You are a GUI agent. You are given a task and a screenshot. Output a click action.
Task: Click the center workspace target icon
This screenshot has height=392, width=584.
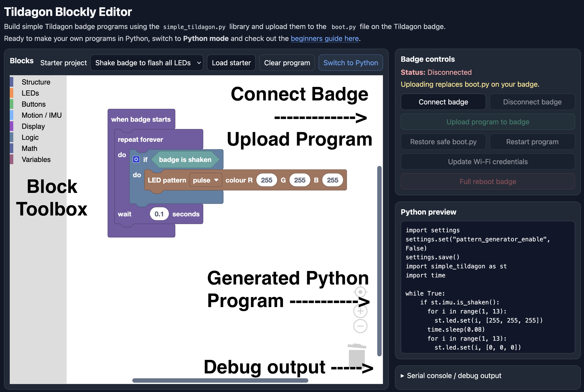[x=360, y=292]
